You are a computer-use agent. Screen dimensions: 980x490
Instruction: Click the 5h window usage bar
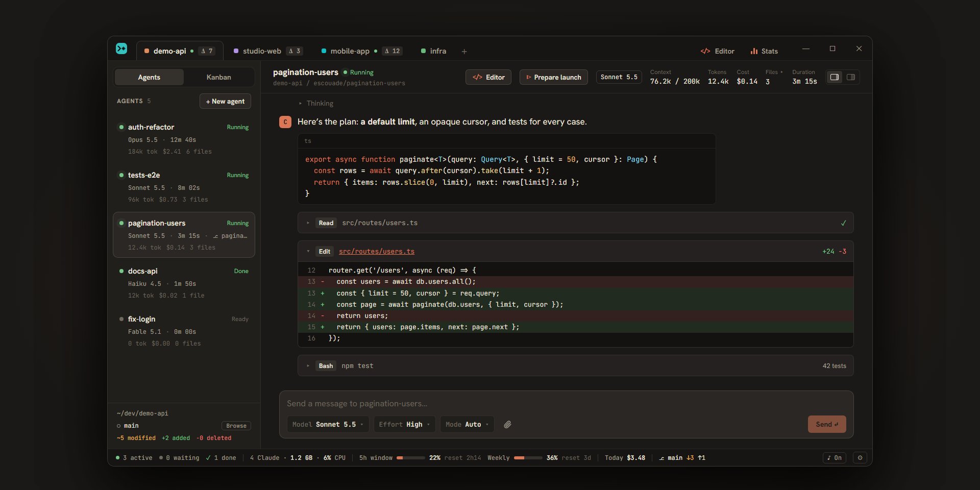click(411, 458)
